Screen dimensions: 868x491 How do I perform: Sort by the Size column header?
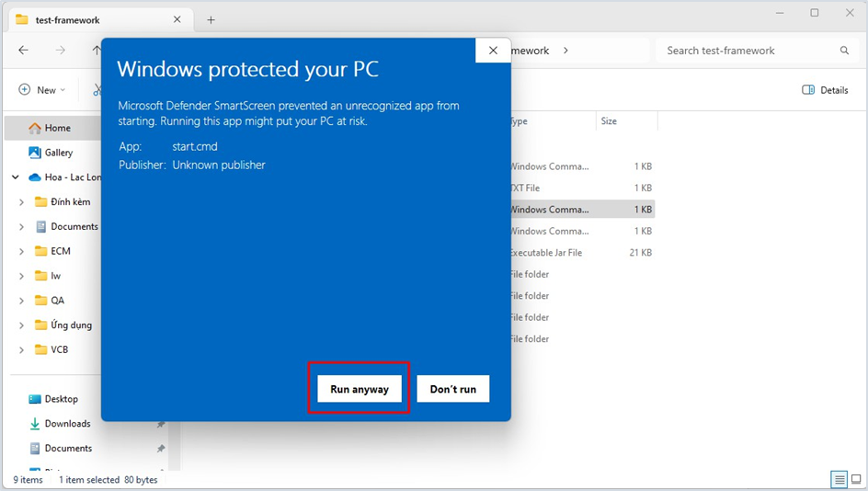point(609,121)
